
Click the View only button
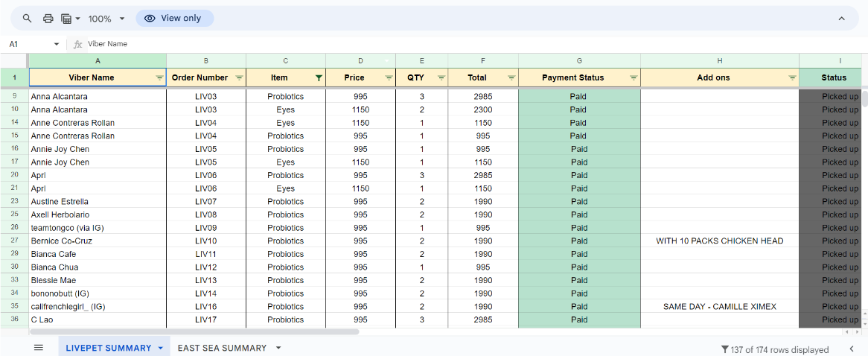[173, 19]
